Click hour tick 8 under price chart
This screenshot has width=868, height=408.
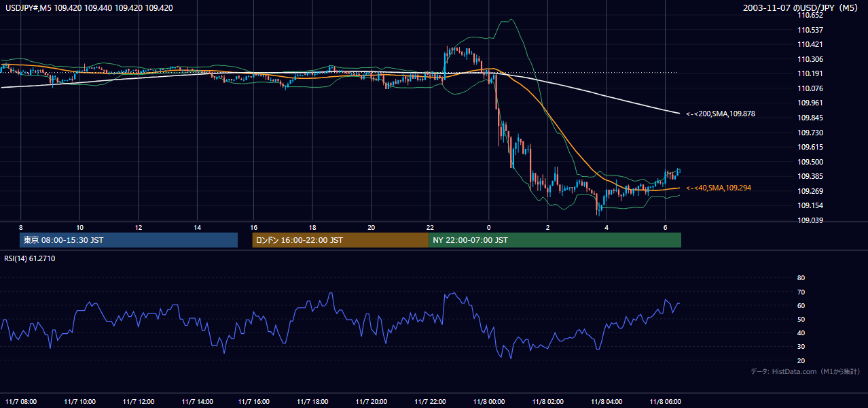click(x=21, y=227)
